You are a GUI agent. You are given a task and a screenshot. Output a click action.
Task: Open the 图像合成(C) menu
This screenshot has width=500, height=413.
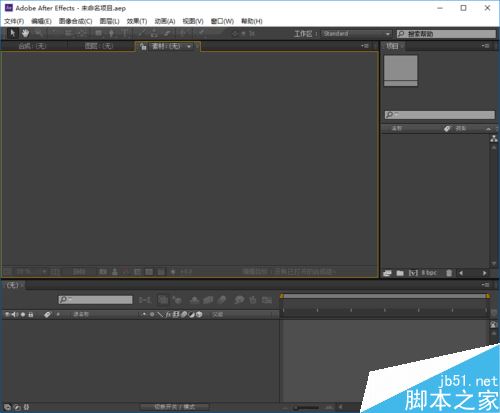(75, 21)
